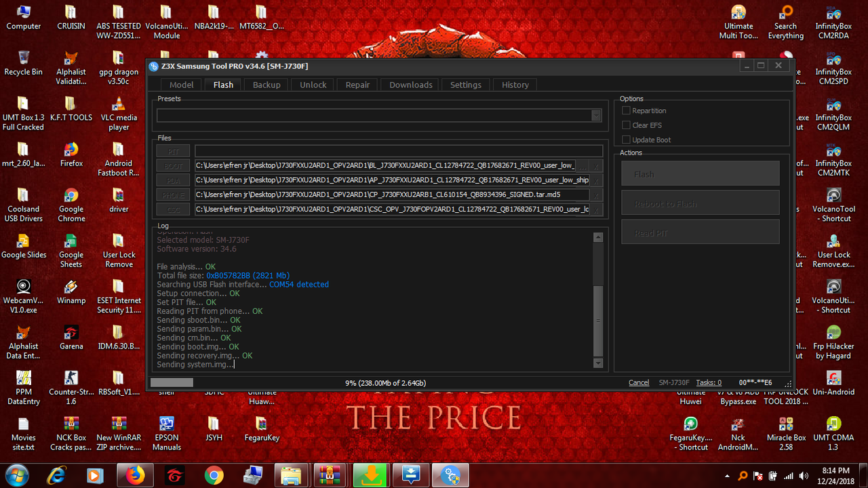Open the Firefox desktop shortcut
Viewport: 868px width, 488px height.
pyautogui.click(x=71, y=155)
